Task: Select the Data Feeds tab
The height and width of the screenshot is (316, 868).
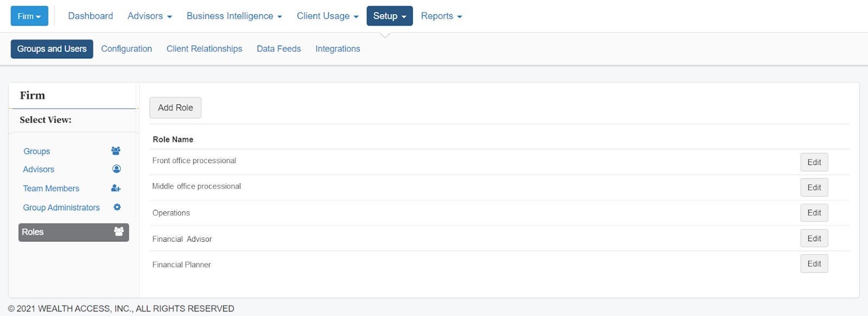Action: (x=279, y=49)
